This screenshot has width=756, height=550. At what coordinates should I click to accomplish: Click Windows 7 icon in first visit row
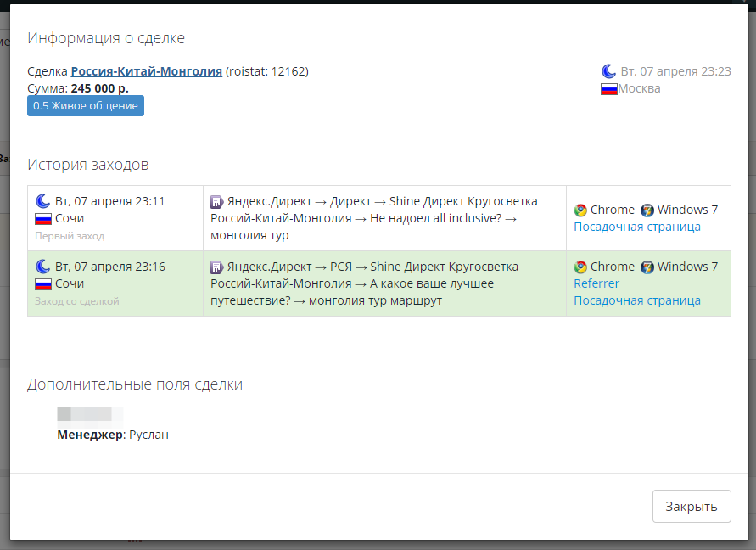647,210
